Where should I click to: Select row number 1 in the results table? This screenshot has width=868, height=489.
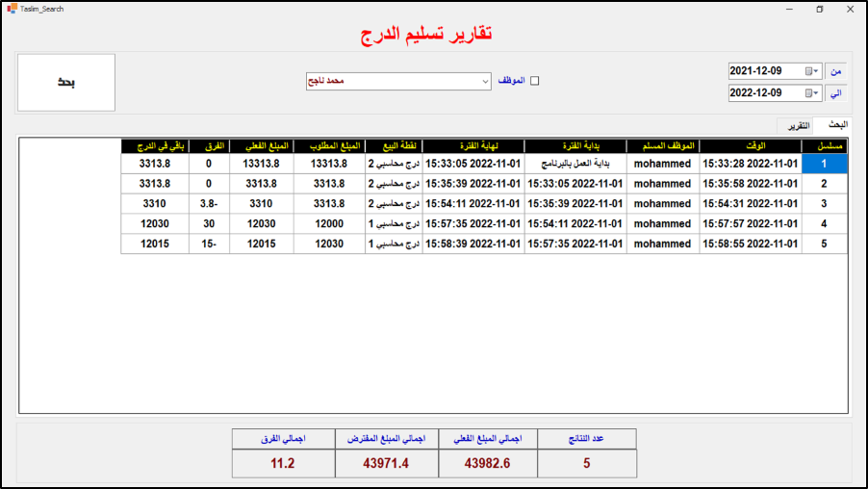tap(824, 164)
